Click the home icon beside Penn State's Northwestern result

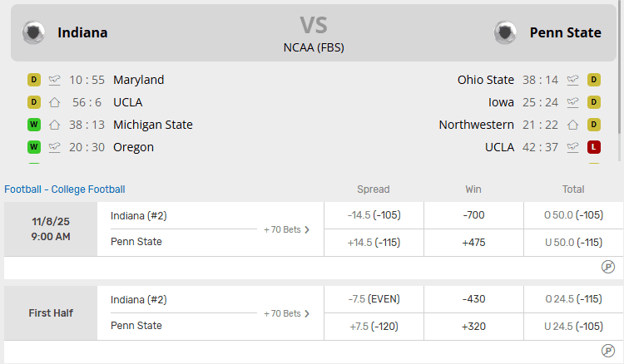(x=572, y=125)
